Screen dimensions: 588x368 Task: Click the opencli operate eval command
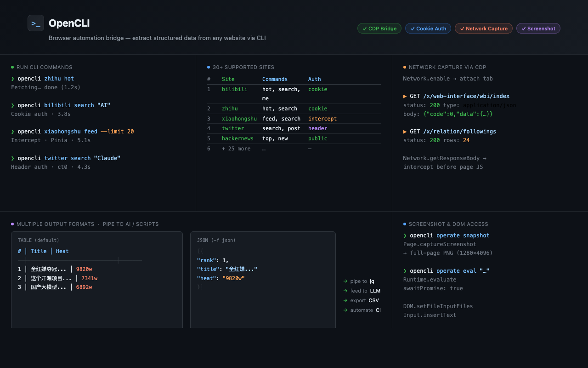tap(447, 271)
